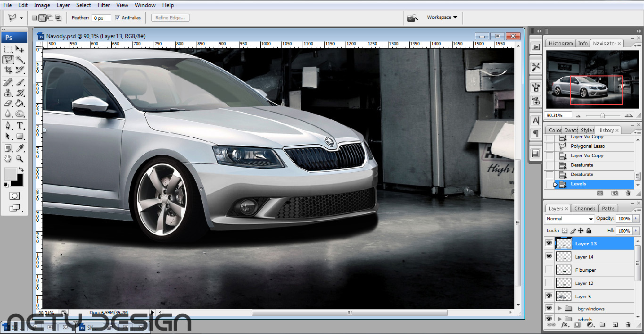Switch to the Histogram tab

tap(561, 43)
